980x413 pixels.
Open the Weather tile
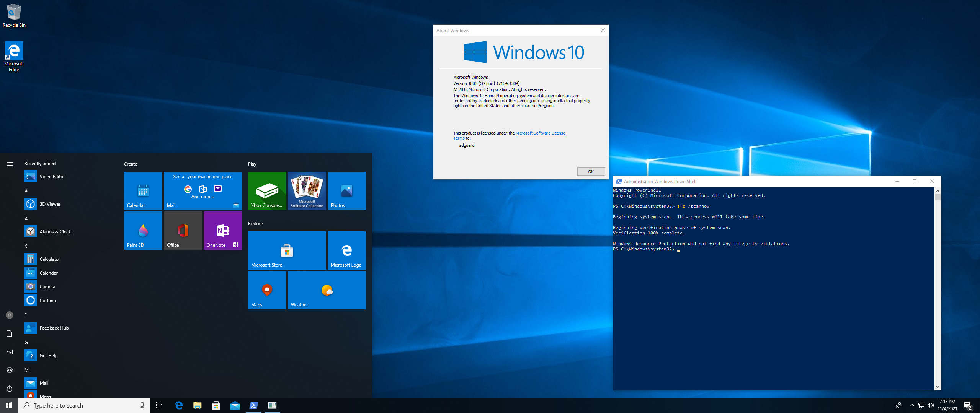tap(327, 290)
